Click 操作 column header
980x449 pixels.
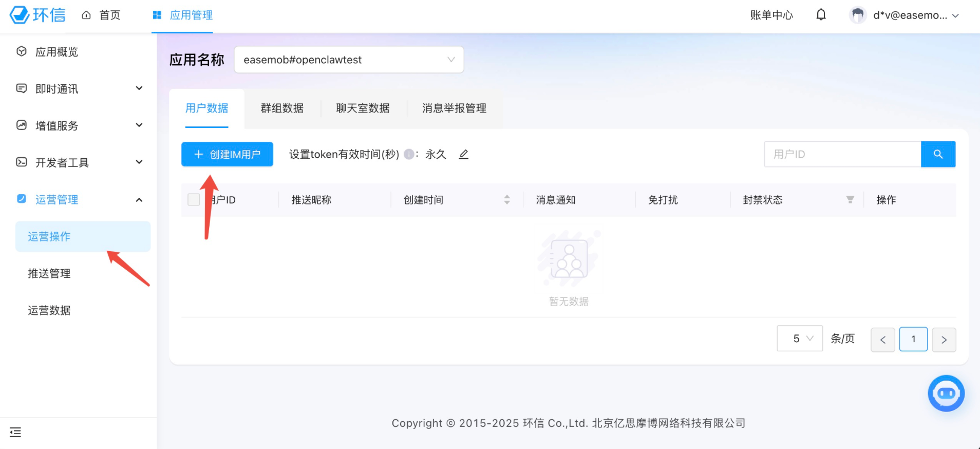click(x=886, y=200)
